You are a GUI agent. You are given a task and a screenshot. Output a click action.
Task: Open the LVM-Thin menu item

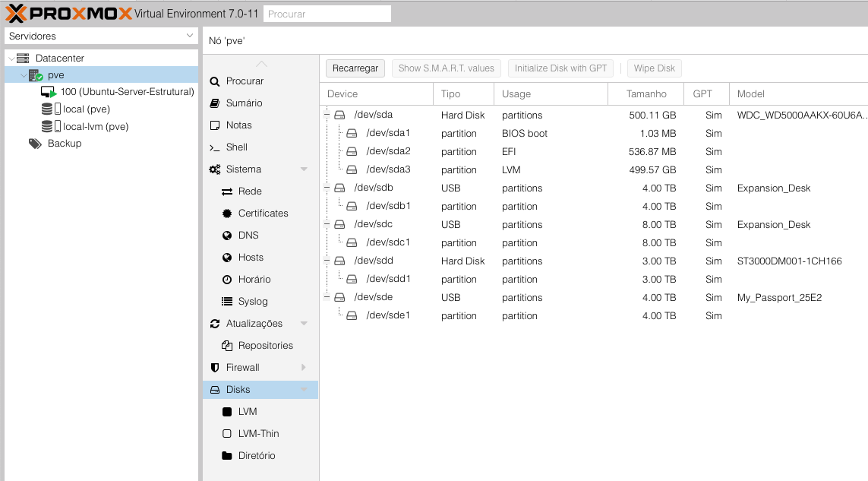[x=258, y=434]
